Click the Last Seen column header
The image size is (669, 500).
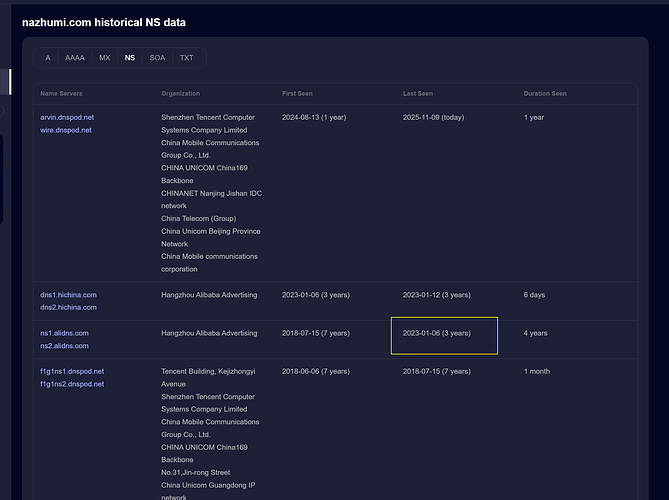[x=418, y=93]
